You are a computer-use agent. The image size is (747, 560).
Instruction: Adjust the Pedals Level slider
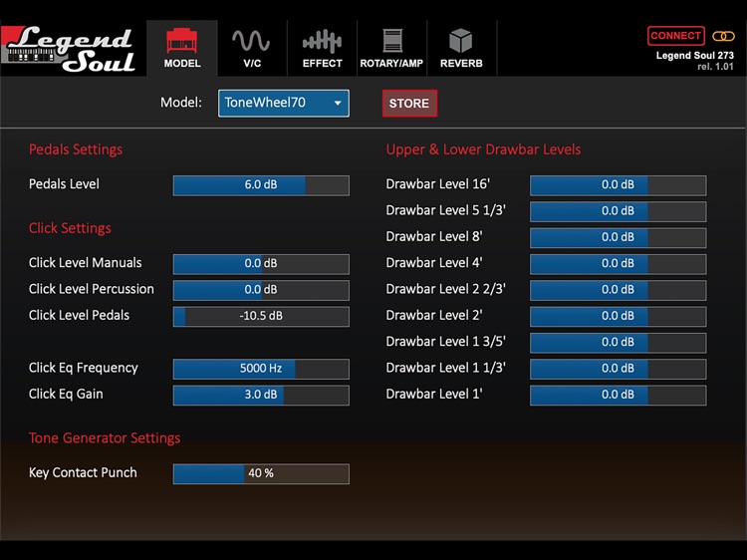pos(261,185)
